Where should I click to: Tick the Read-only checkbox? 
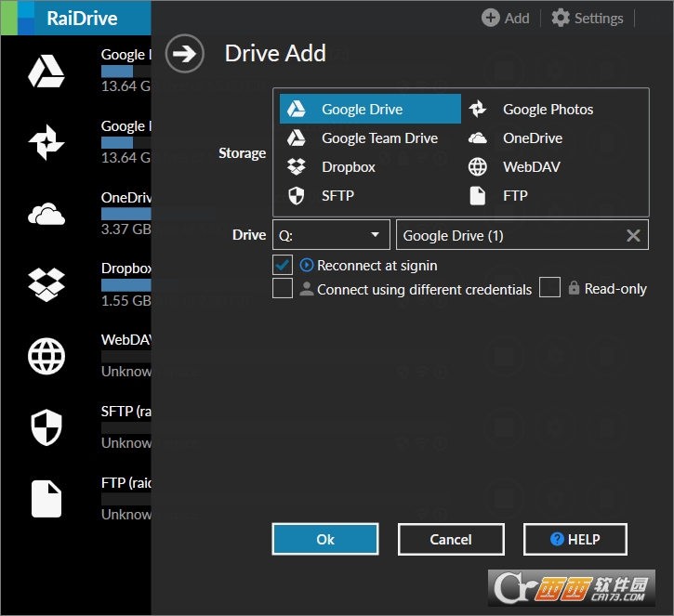pyautogui.click(x=549, y=287)
